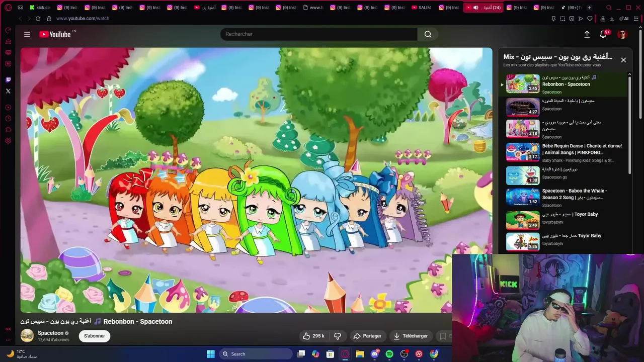644x362 pixels.
Task: Click the YouTube Rechercher search field
Action: pos(318,34)
